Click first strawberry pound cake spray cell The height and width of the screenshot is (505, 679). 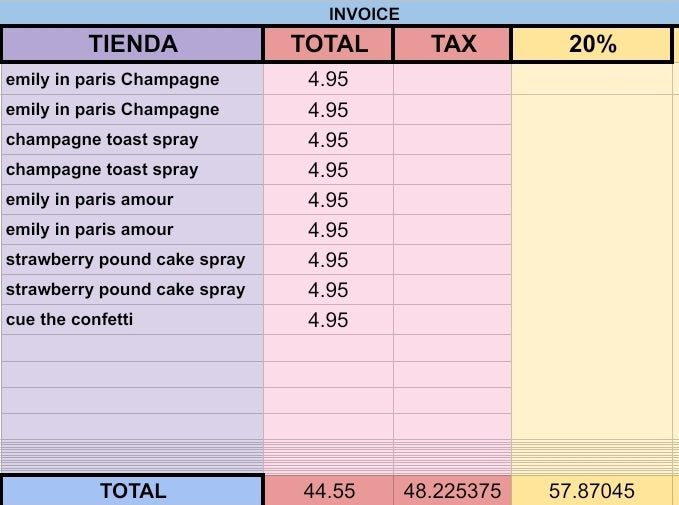tap(132, 259)
